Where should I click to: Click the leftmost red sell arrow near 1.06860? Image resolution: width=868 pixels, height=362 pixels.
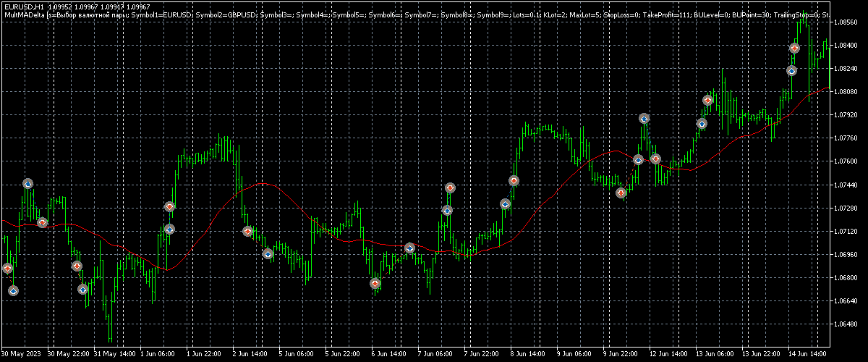pos(7,268)
